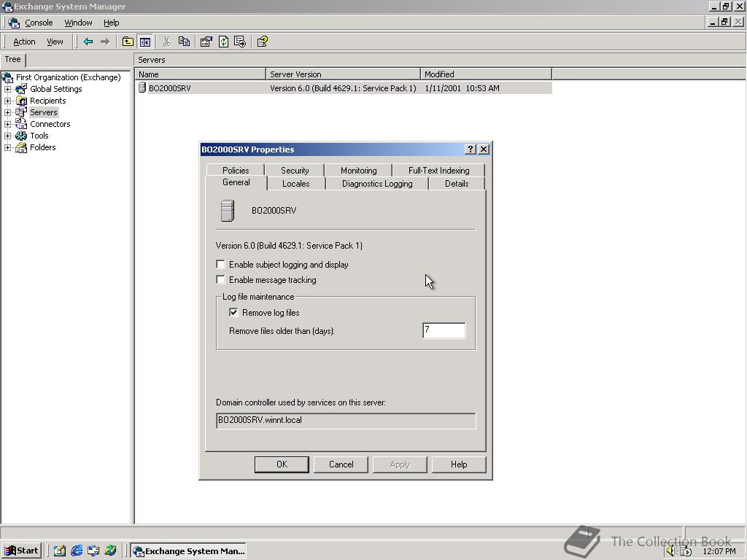Viewport: 747px width, 560px height.
Task: Click the Export List toolbar icon
Action: coord(240,42)
